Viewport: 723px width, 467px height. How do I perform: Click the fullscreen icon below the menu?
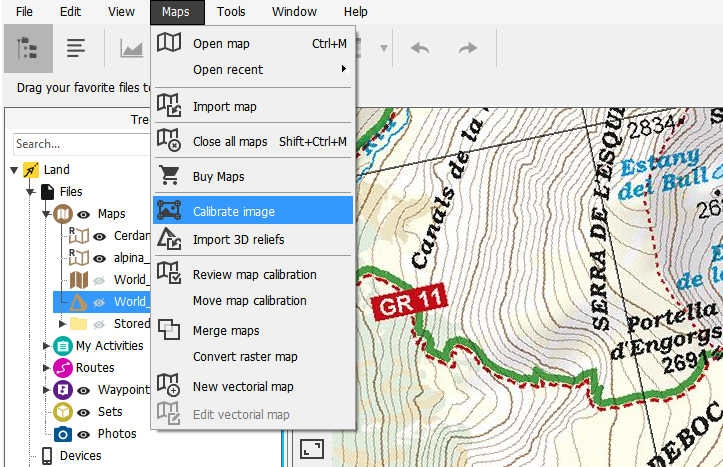tap(312, 449)
